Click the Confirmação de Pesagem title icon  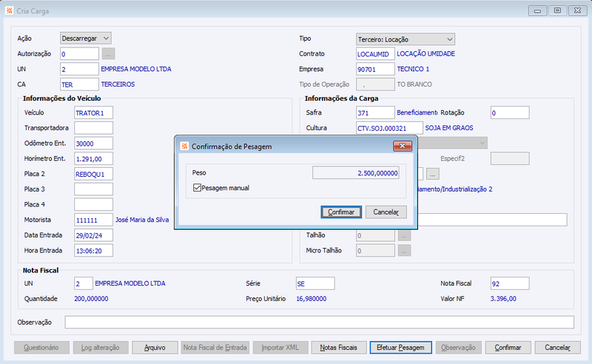coord(184,146)
